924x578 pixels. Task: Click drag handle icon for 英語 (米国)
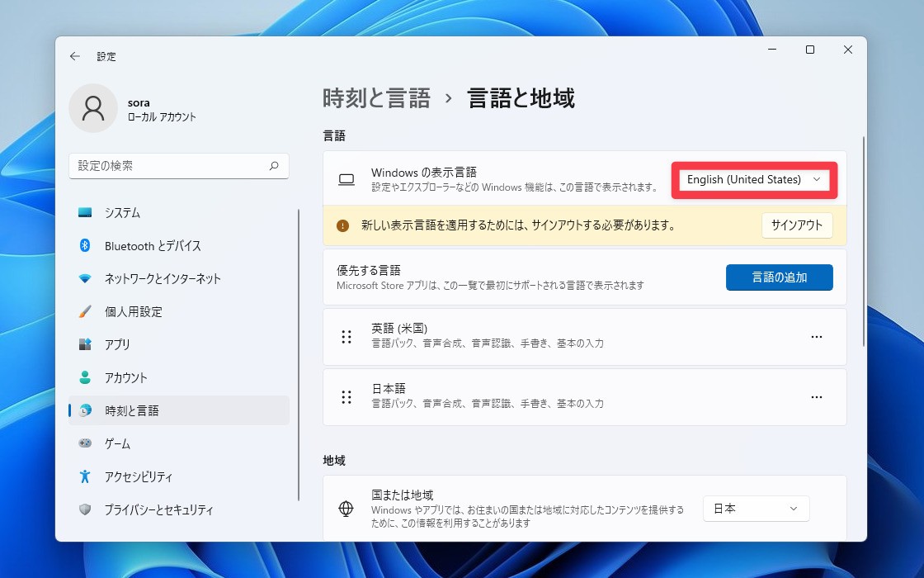coord(346,337)
